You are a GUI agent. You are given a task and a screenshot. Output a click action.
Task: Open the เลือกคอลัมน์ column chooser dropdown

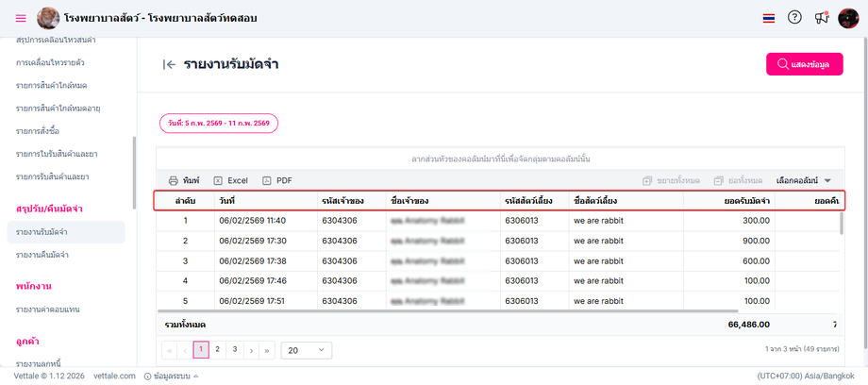pyautogui.click(x=805, y=180)
